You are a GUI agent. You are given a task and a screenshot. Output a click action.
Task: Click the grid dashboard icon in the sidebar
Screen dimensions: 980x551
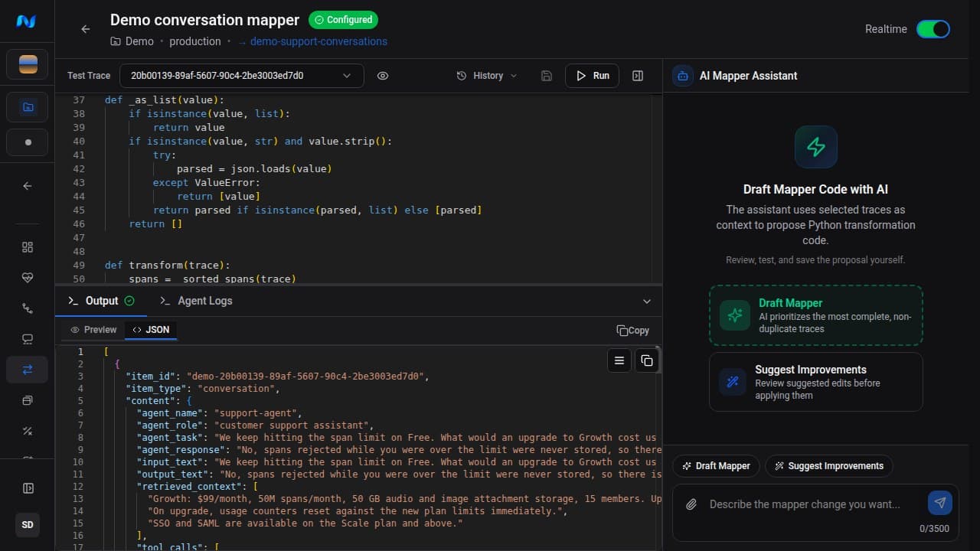click(28, 247)
